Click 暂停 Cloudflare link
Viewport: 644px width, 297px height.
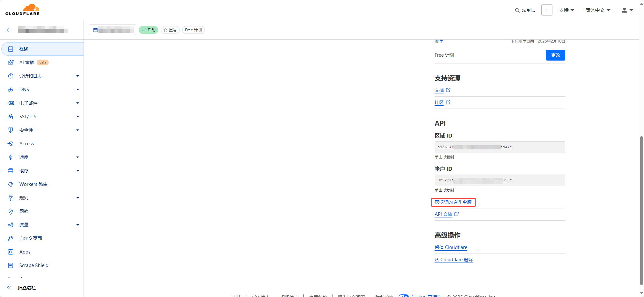(x=451, y=247)
